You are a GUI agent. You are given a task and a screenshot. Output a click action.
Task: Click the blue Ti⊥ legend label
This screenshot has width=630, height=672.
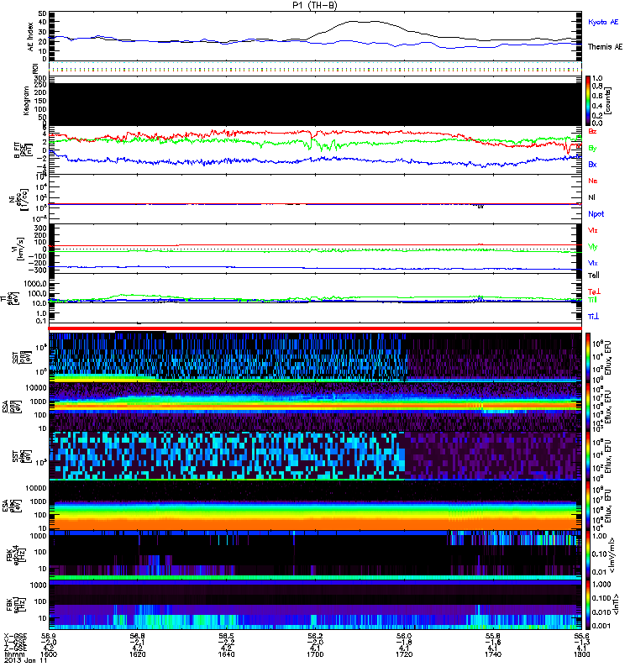pyautogui.click(x=593, y=317)
